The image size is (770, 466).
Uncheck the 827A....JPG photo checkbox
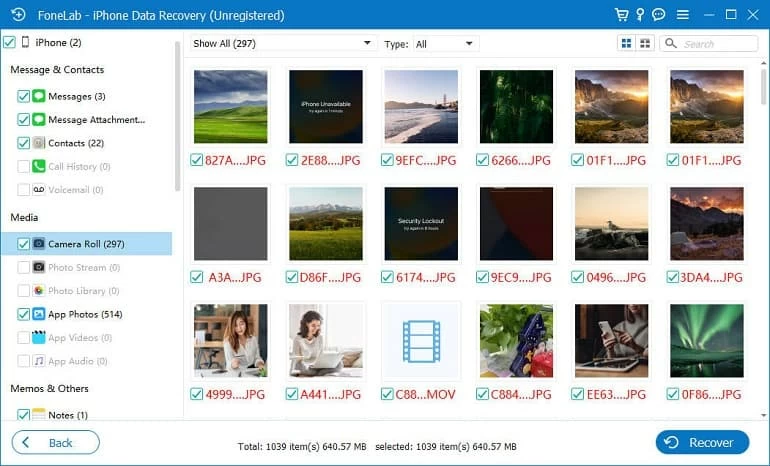(197, 160)
